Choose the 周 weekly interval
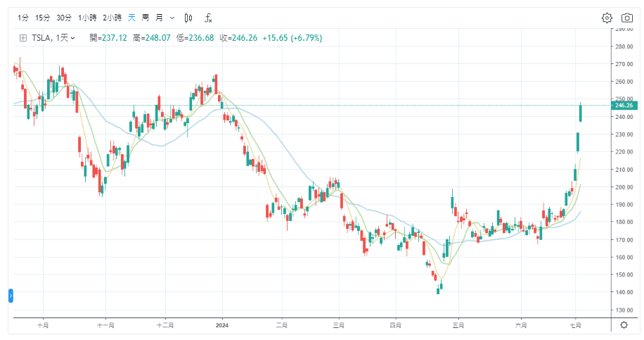The width and height of the screenshot is (644, 340). 145,18
